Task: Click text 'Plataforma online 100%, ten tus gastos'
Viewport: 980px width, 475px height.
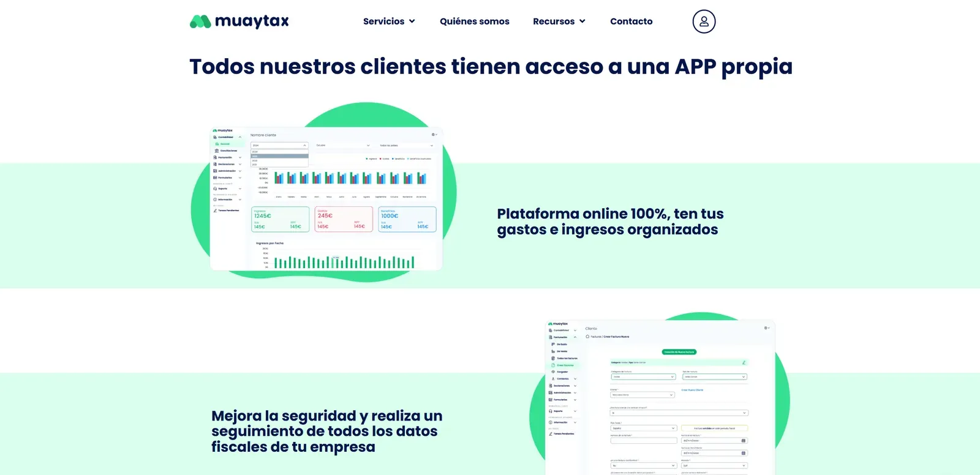Action: [611, 222]
